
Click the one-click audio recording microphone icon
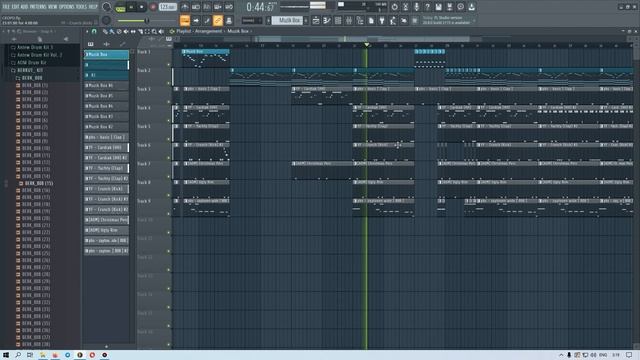(x=416, y=7)
